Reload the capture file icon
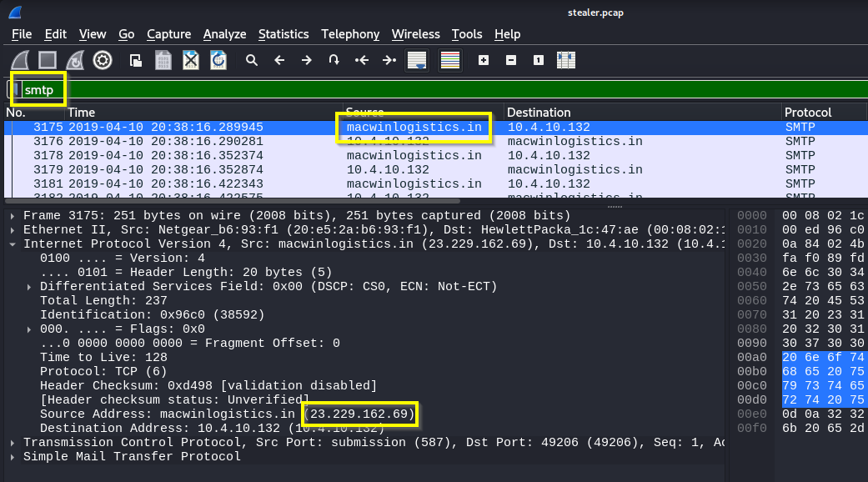Viewport: 868px width, 482px height. 218,60
